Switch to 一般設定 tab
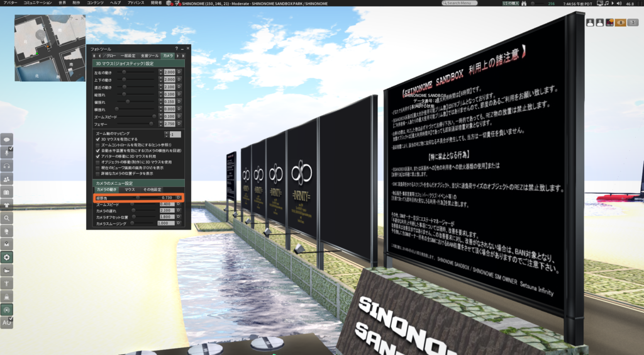The width and height of the screenshot is (644, 355). coord(128,55)
